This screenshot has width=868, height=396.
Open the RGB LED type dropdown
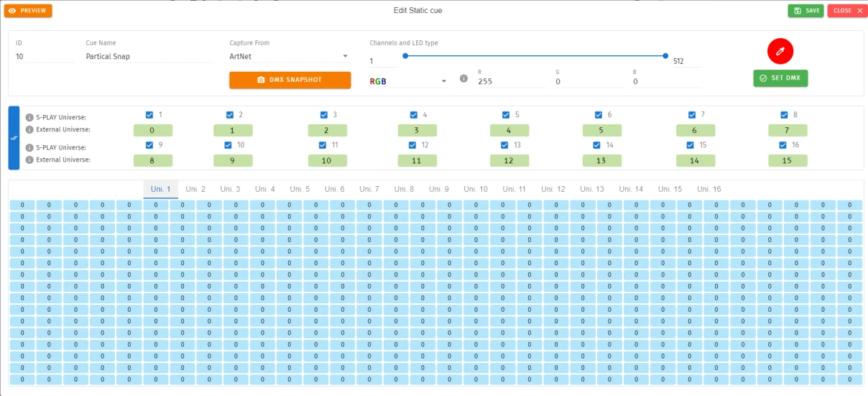409,81
